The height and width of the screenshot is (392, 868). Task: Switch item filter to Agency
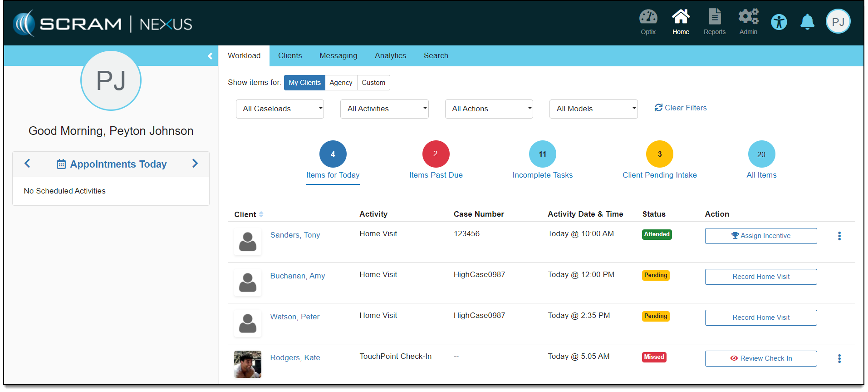(341, 83)
